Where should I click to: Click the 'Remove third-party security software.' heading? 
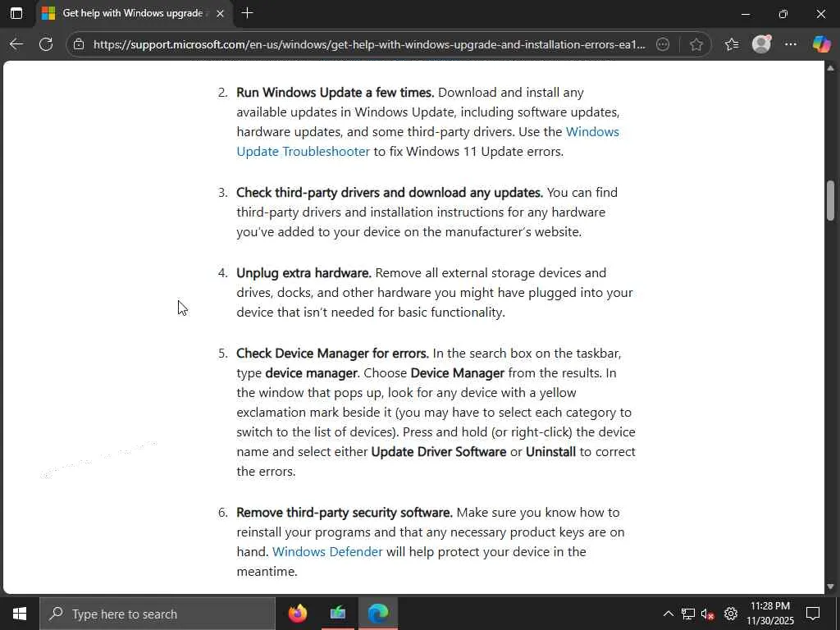click(x=345, y=512)
